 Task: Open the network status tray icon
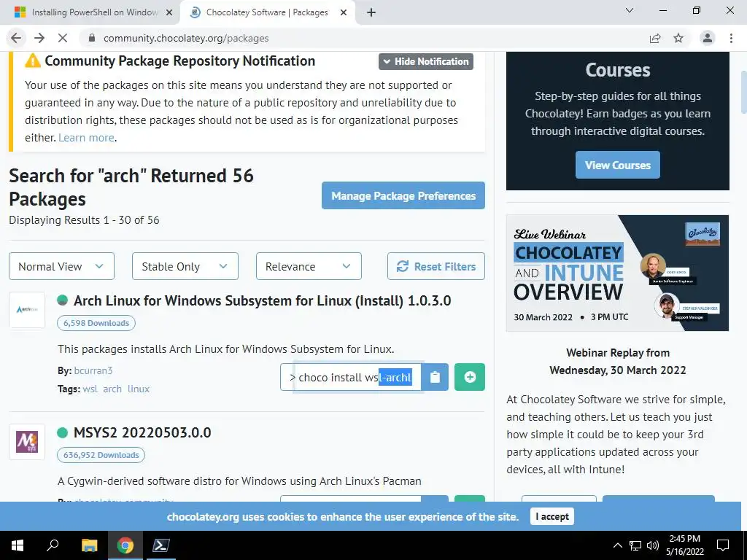pyautogui.click(x=635, y=545)
